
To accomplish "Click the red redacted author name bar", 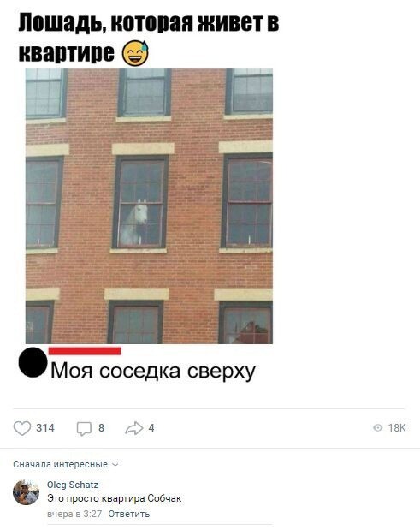I will tap(85, 351).
